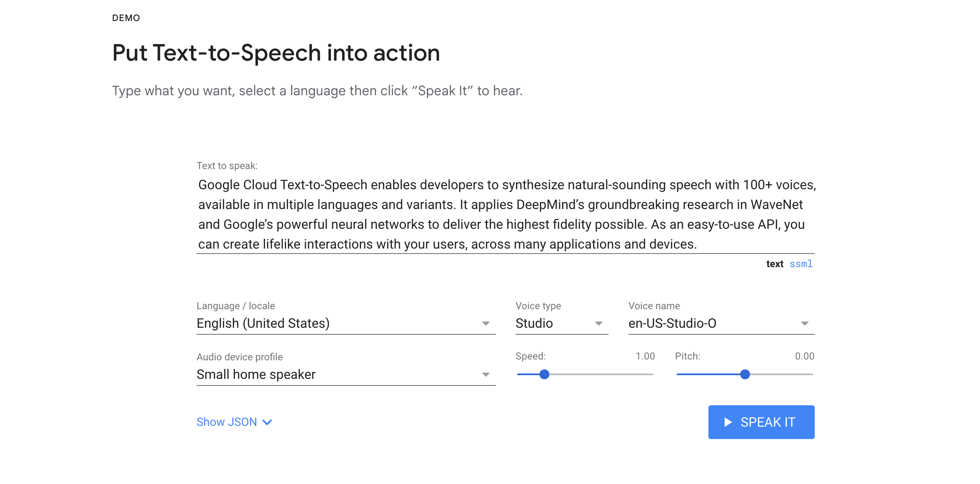Switch input mode to ssml
The height and width of the screenshot is (484, 980).
click(801, 264)
